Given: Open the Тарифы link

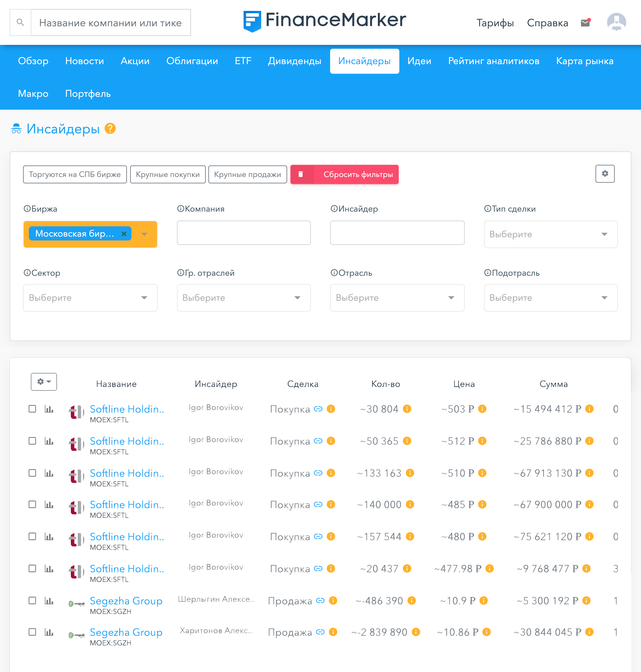Looking at the screenshot, I should pyautogui.click(x=495, y=23).
